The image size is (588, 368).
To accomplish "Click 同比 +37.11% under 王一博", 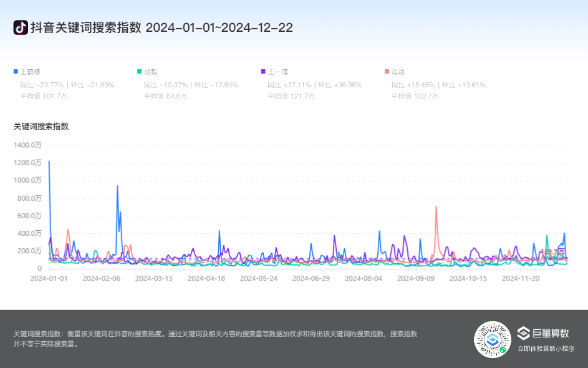I will [290, 85].
